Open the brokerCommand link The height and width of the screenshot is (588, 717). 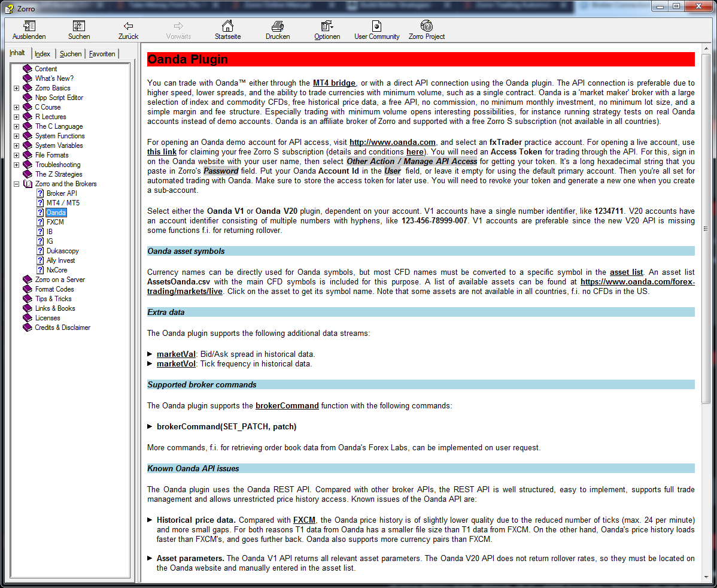(287, 406)
